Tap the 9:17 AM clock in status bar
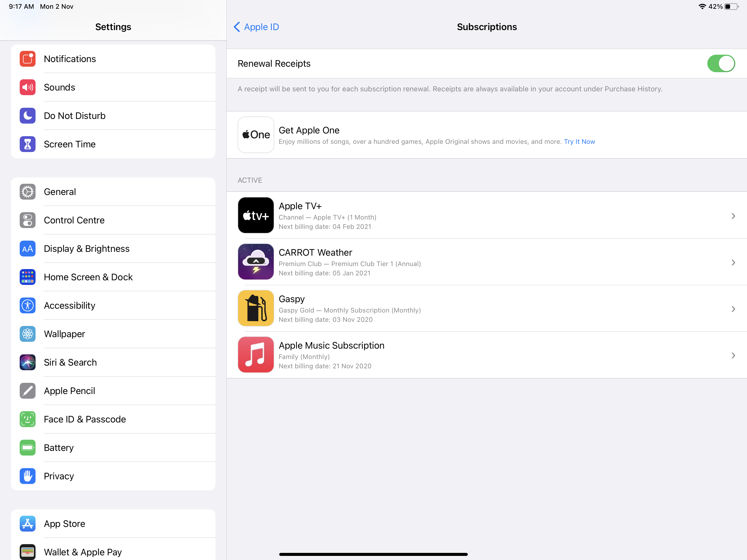Image resolution: width=747 pixels, height=560 pixels. pyautogui.click(x=21, y=6)
